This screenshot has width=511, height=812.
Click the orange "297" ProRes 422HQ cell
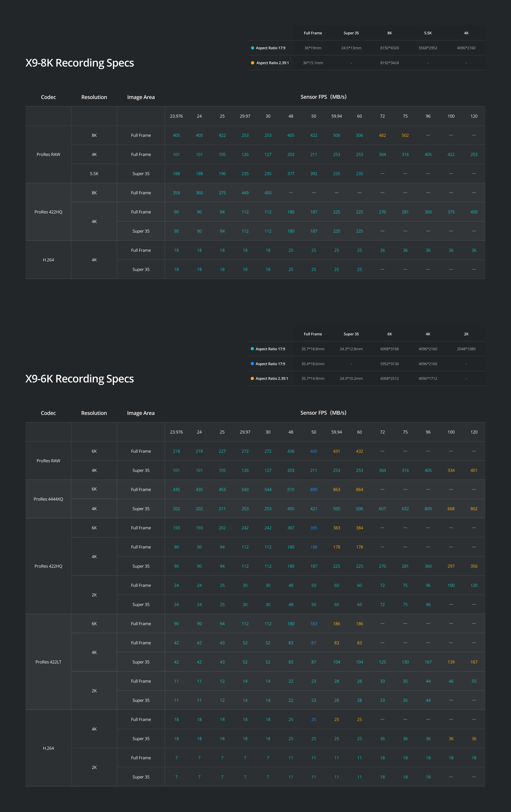click(451, 566)
